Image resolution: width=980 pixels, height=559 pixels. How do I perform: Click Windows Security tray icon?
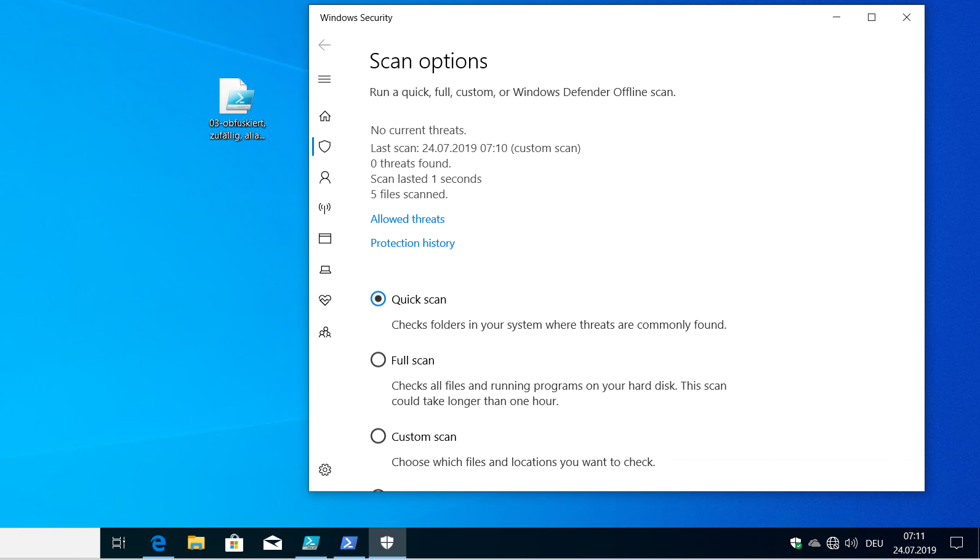tap(796, 543)
